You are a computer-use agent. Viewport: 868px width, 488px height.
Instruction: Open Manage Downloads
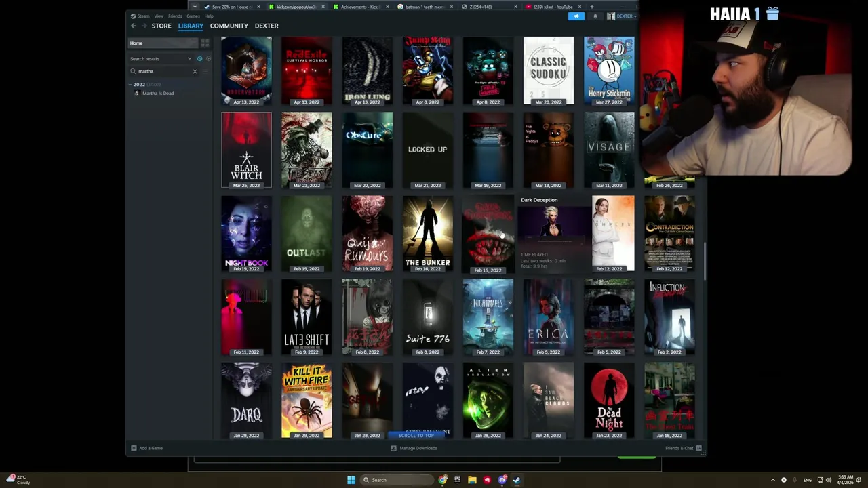(x=414, y=448)
